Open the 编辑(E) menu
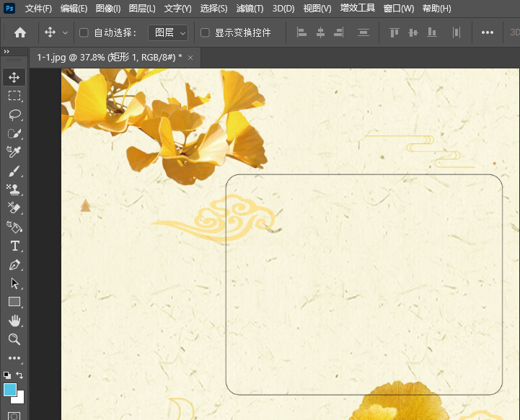The height and width of the screenshot is (420, 520). pyautogui.click(x=74, y=8)
